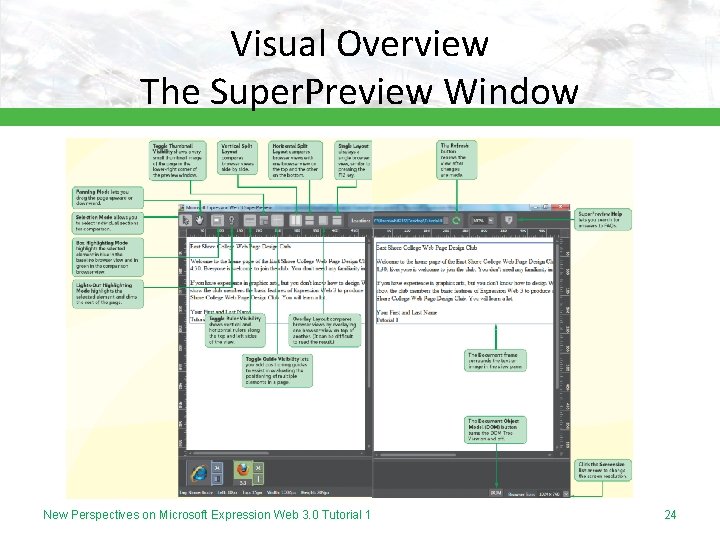Screen dimensions: 720x540
Task: Remove Firefox from browser list
Action: click(258, 467)
